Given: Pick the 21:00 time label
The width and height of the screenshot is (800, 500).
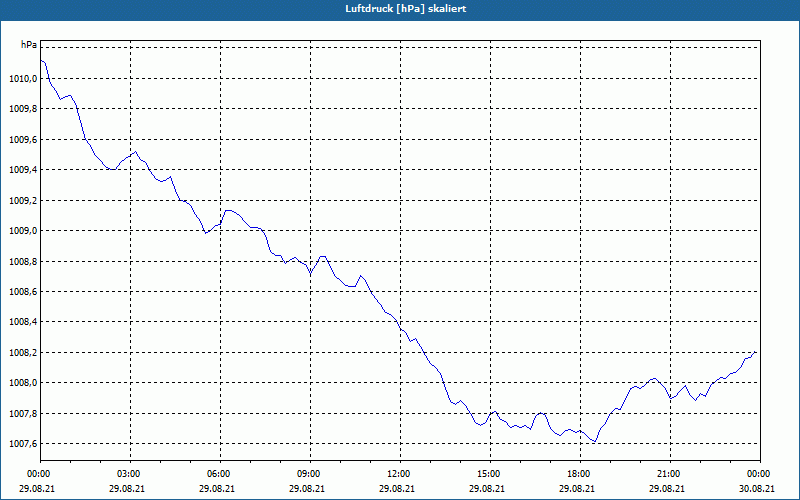Looking at the screenshot, I should tap(670, 474).
